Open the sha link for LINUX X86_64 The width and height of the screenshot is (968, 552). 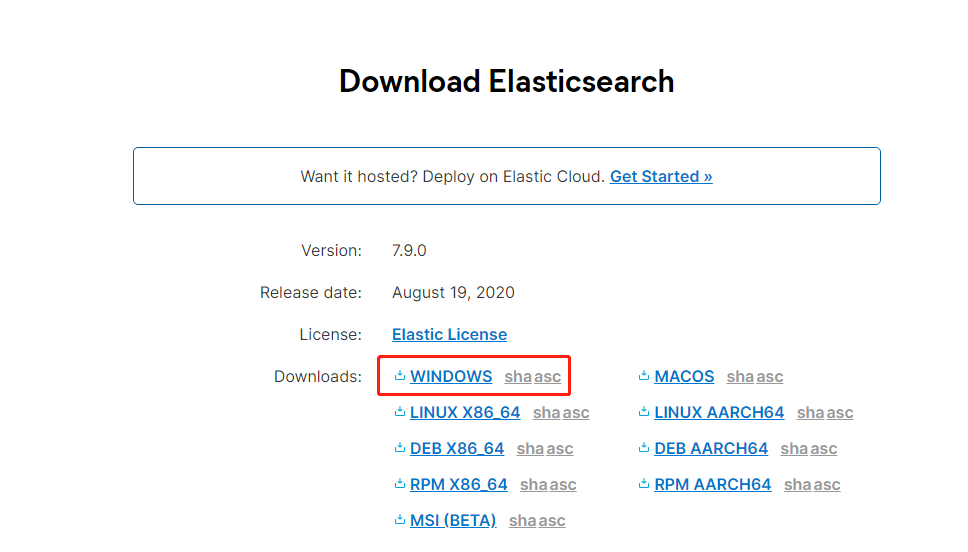[x=546, y=412]
